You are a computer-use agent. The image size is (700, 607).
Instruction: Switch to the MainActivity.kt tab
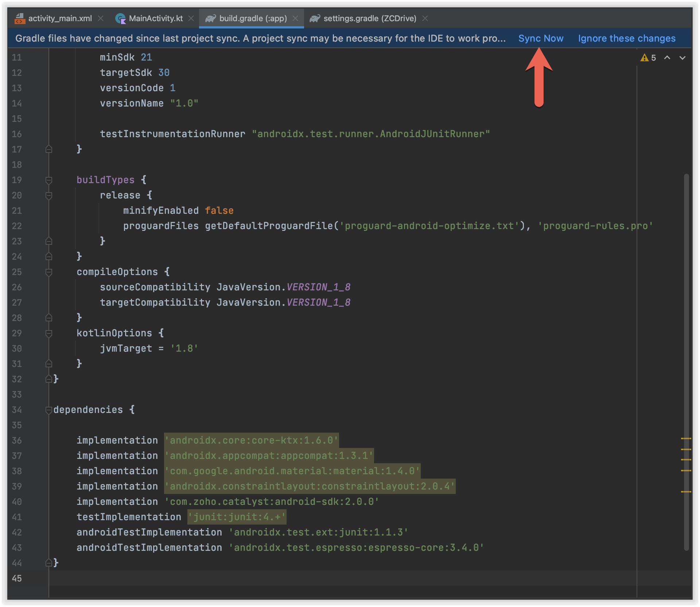tap(156, 18)
